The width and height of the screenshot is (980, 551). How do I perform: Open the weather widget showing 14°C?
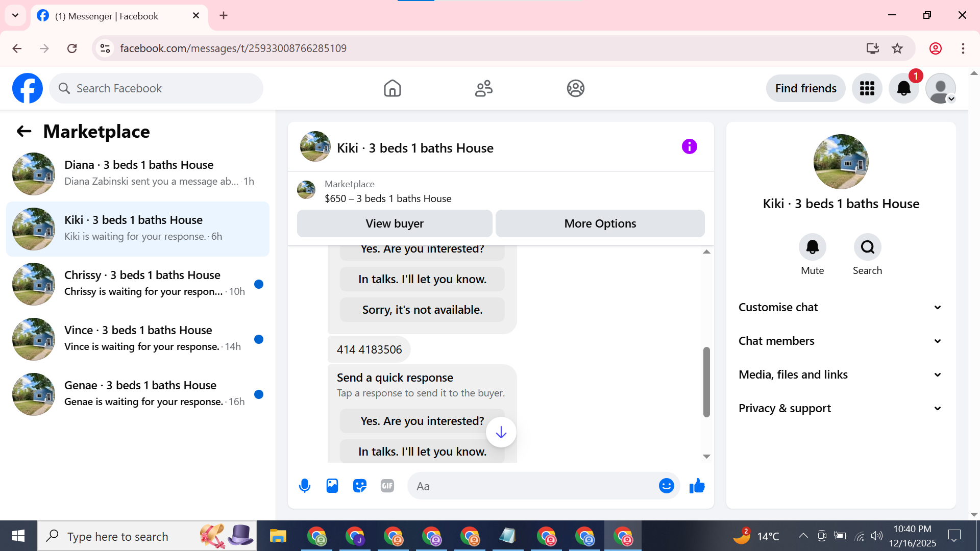point(756,536)
